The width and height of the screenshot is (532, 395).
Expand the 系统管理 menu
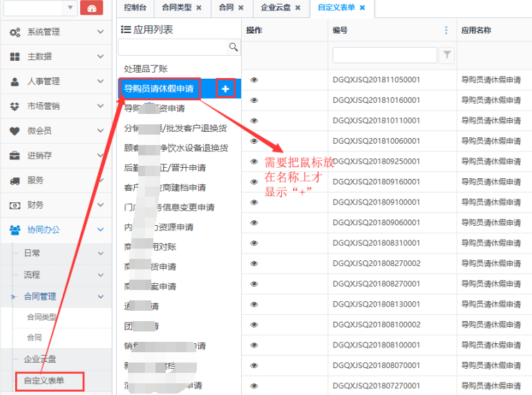[55, 32]
